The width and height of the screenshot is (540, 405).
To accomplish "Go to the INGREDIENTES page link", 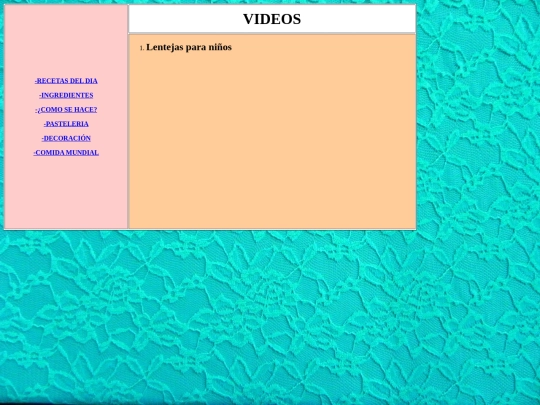I will (66, 95).
